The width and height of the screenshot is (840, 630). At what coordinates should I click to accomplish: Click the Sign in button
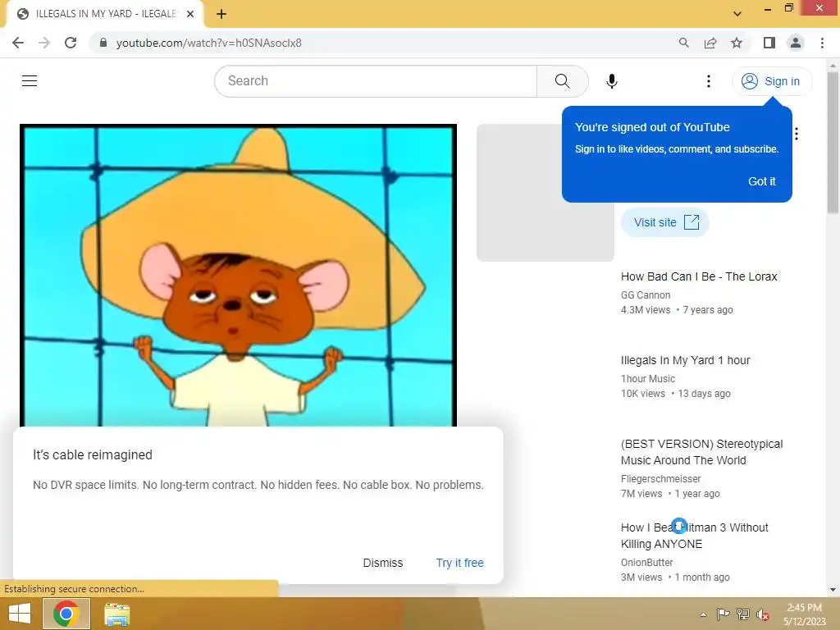(x=771, y=81)
